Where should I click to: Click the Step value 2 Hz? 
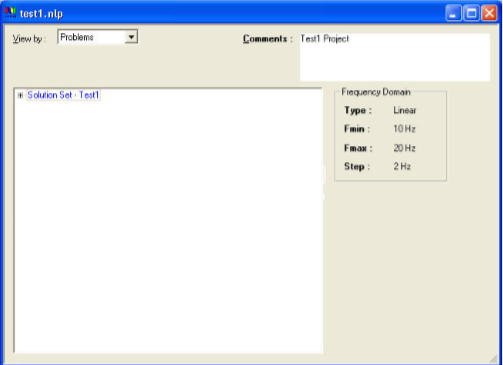pos(402,166)
